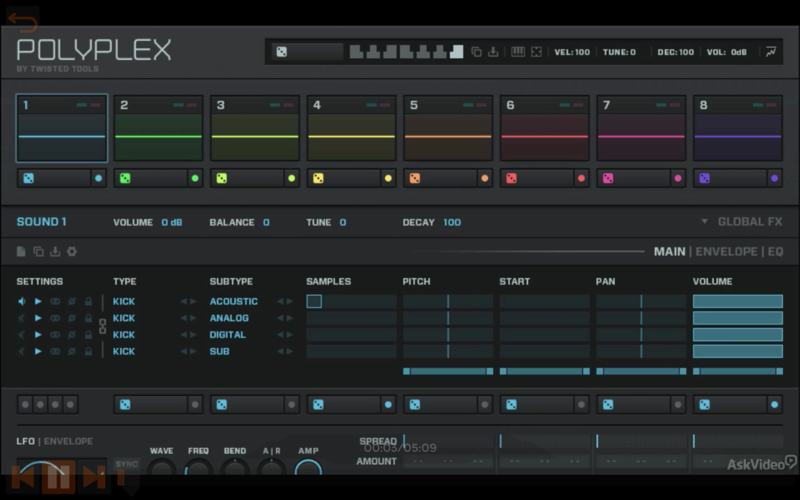
Task: Click the copy icon in top toolbar
Action: [x=476, y=52]
